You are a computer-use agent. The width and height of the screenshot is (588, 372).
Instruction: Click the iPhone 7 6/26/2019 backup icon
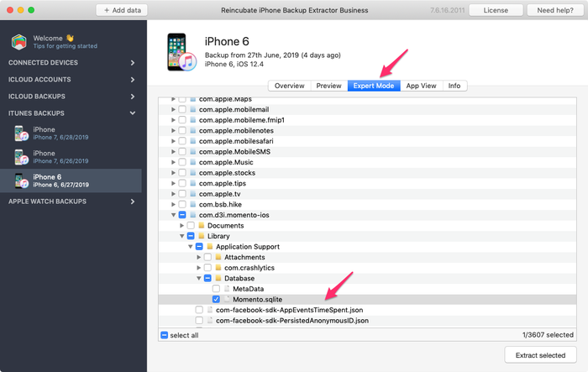[x=21, y=157]
